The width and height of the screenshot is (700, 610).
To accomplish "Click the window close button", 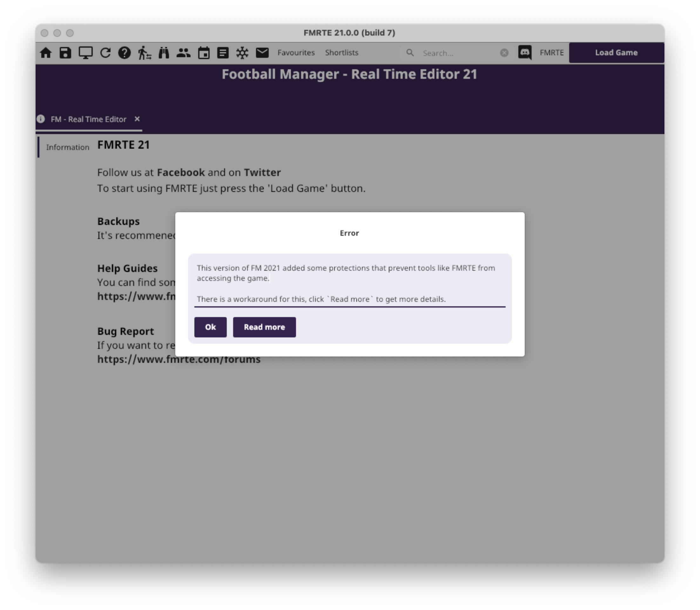I will click(44, 33).
